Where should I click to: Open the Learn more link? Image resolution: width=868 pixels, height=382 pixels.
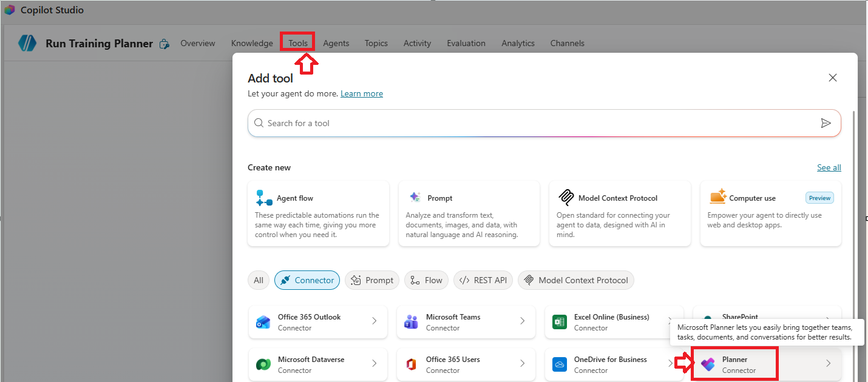tap(361, 94)
